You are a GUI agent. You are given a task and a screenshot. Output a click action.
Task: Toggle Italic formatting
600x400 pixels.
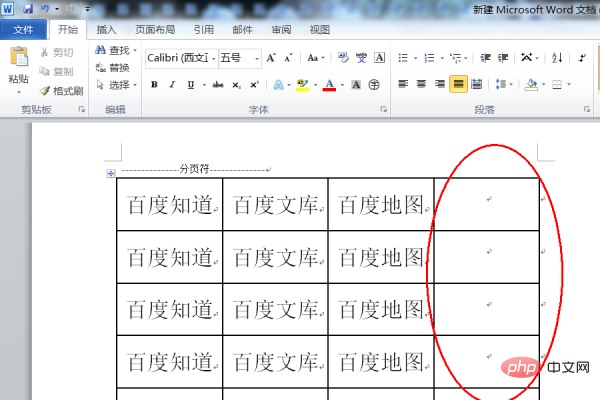(x=172, y=85)
